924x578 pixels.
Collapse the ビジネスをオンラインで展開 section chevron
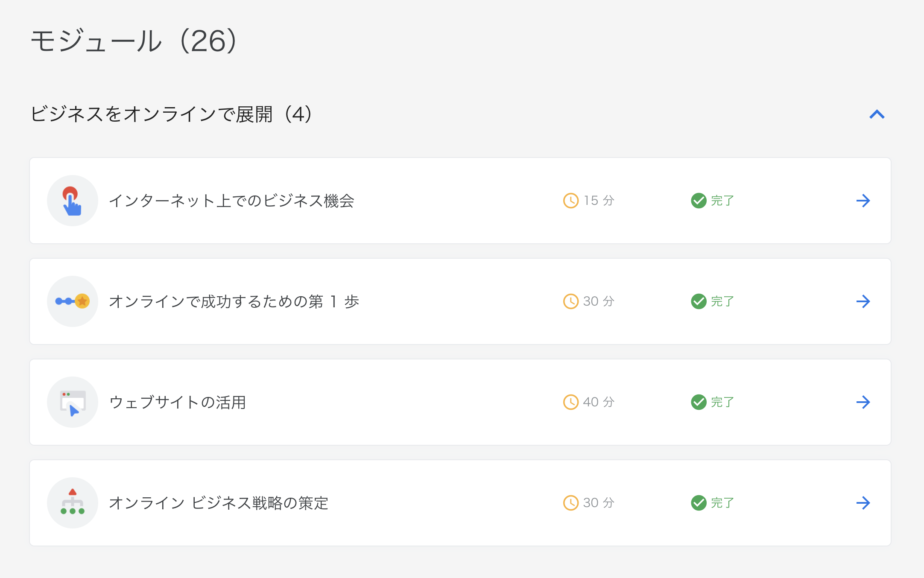(x=877, y=114)
